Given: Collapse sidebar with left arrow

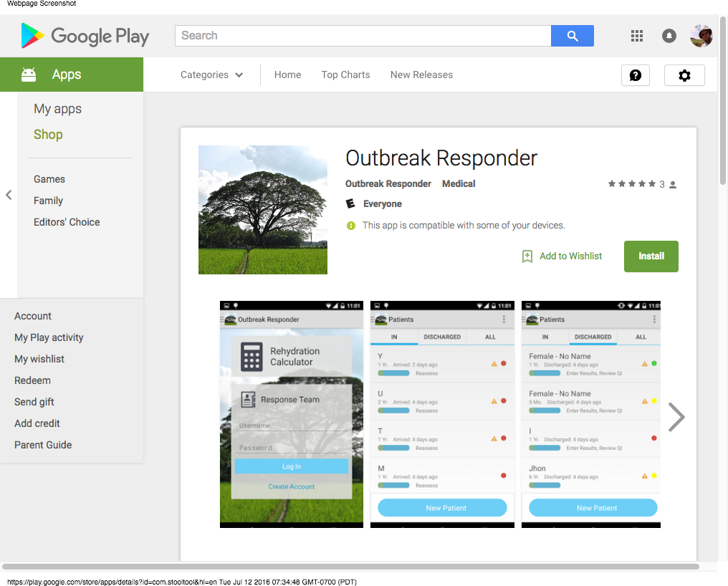Looking at the screenshot, I should [9, 195].
